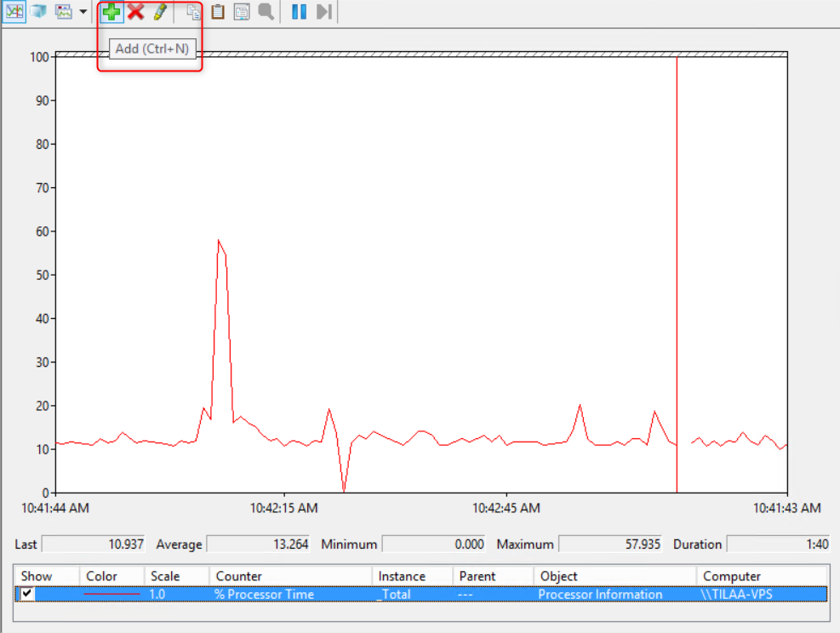Image resolution: width=840 pixels, height=633 pixels.
Task: Click green Add counter plus icon
Action: [x=111, y=12]
